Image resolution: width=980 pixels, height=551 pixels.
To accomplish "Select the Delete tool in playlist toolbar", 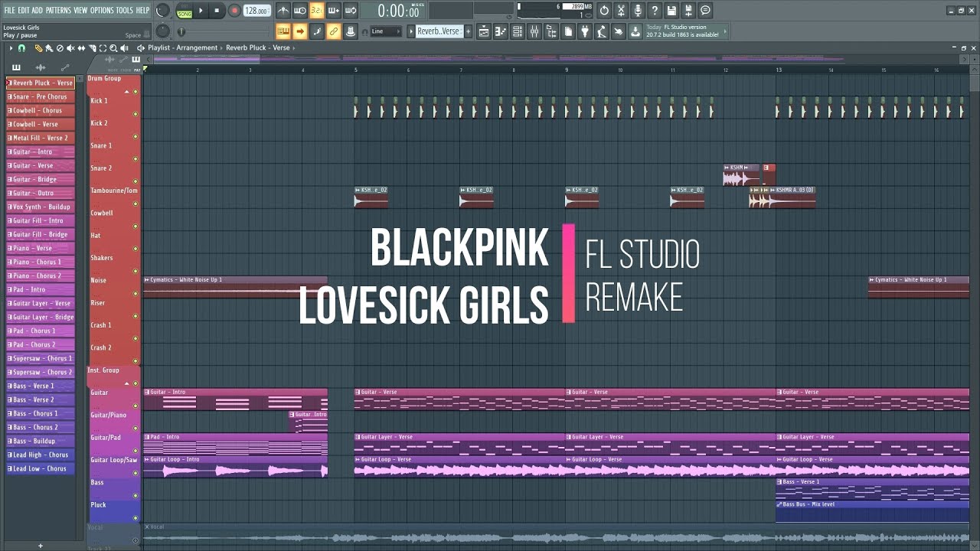I will point(60,48).
